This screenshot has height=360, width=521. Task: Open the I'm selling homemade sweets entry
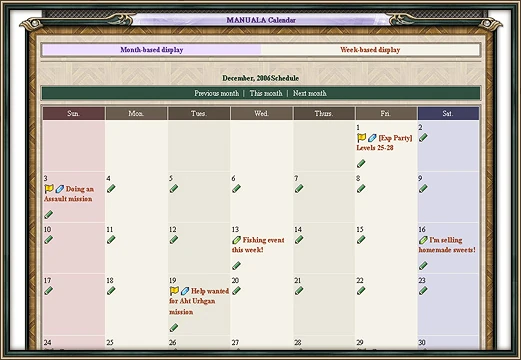[x=447, y=245]
